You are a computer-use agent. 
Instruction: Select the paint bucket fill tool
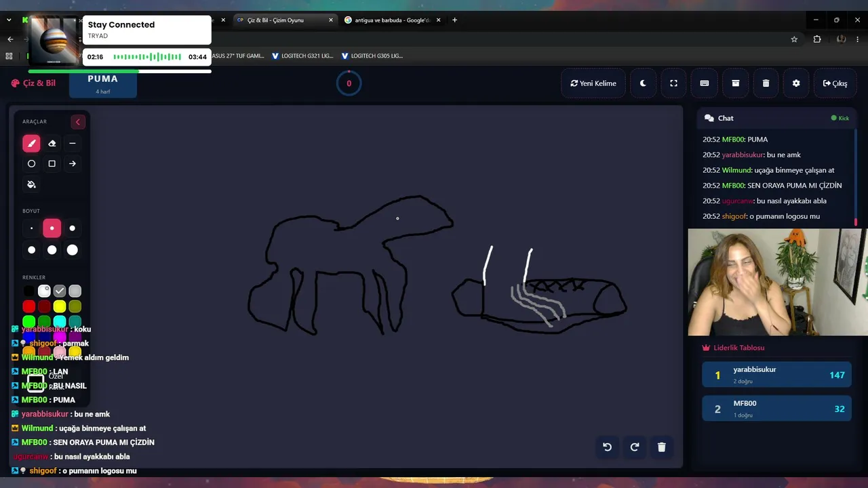(x=31, y=184)
